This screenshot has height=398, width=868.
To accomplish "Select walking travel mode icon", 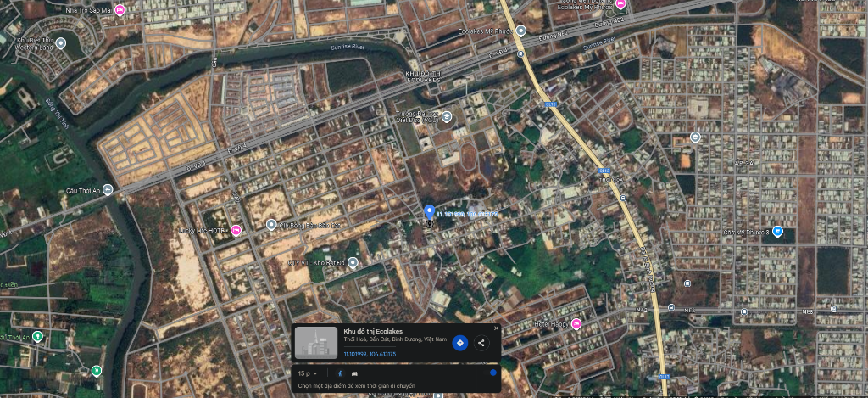I will pyautogui.click(x=341, y=373).
